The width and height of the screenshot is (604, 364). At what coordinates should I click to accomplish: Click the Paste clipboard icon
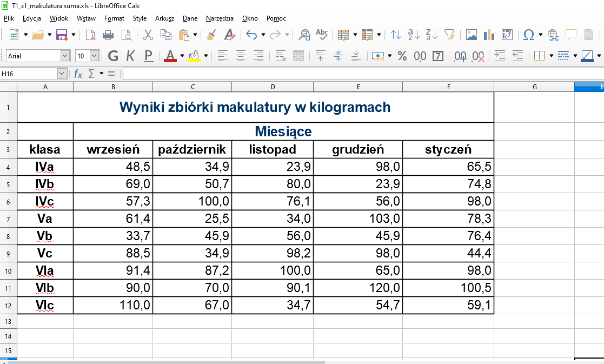[184, 35]
